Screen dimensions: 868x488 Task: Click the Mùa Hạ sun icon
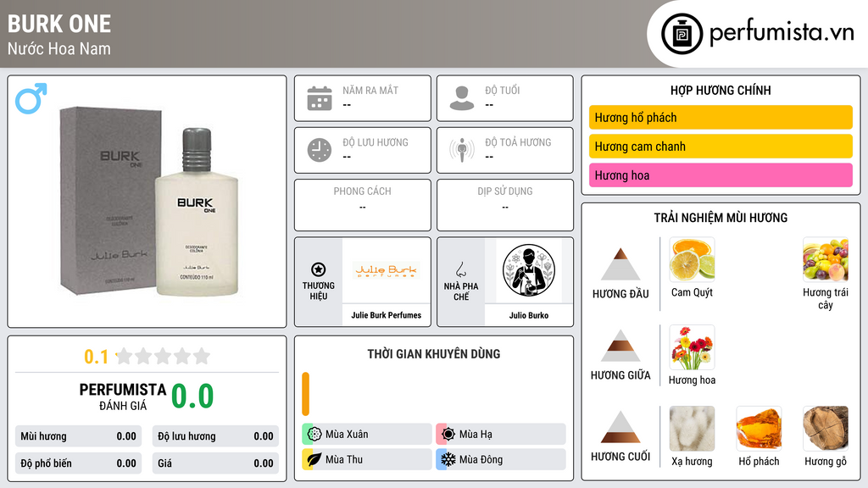tap(448, 434)
